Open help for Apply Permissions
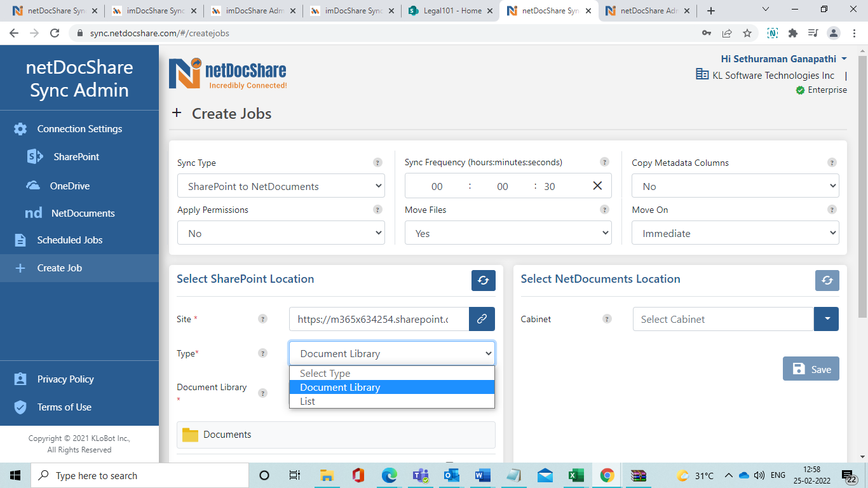This screenshot has width=868, height=488. pos(377,210)
